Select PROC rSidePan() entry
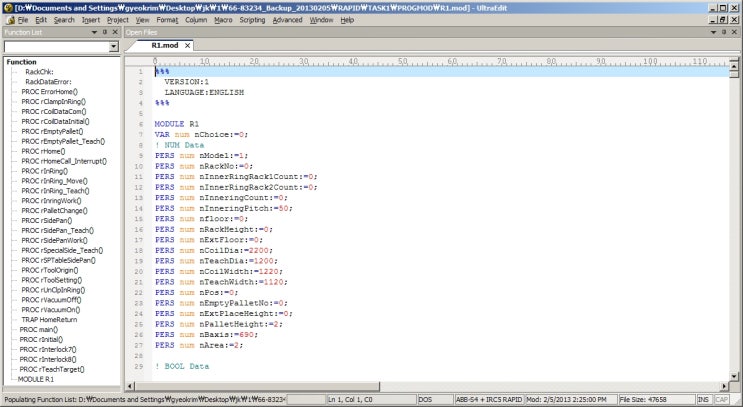Viewport: 743px width, 407px height. 46,221
